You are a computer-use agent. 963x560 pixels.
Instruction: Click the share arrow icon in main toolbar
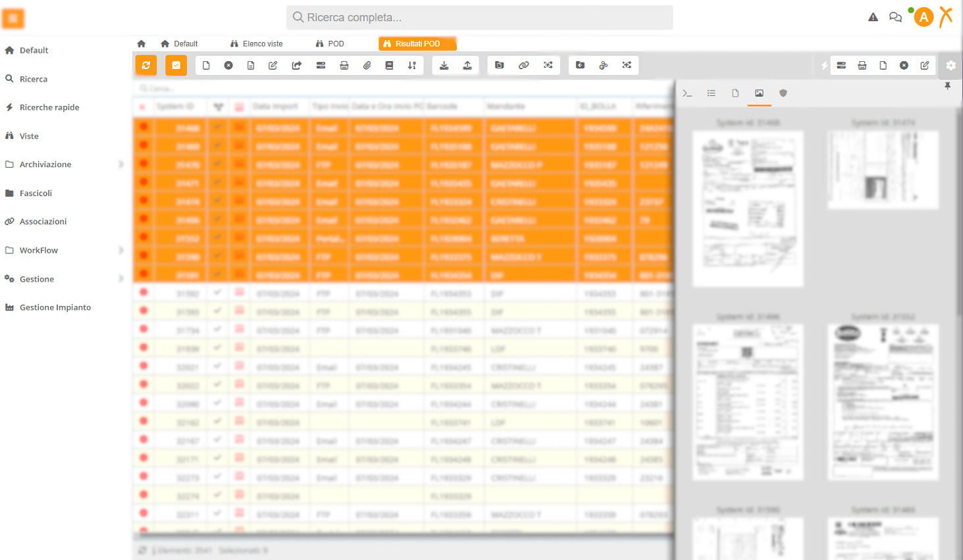coord(297,65)
